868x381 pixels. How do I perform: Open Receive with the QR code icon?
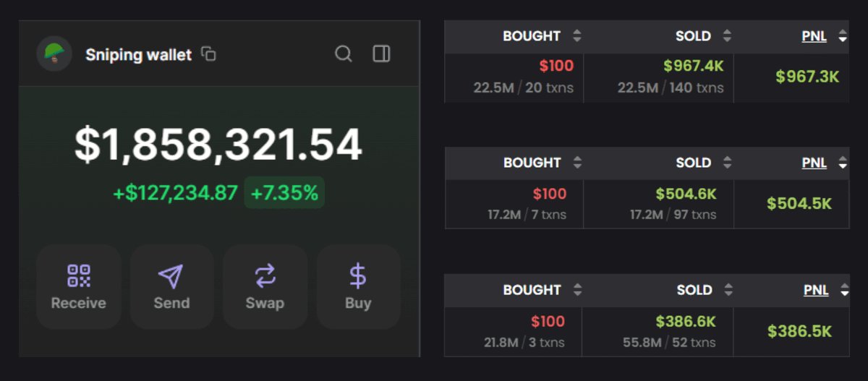click(78, 287)
